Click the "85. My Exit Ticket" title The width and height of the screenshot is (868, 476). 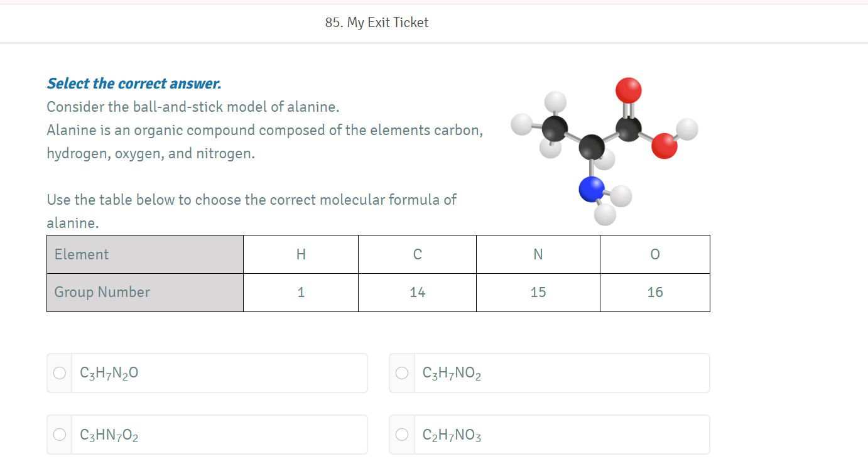click(x=377, y=23)
